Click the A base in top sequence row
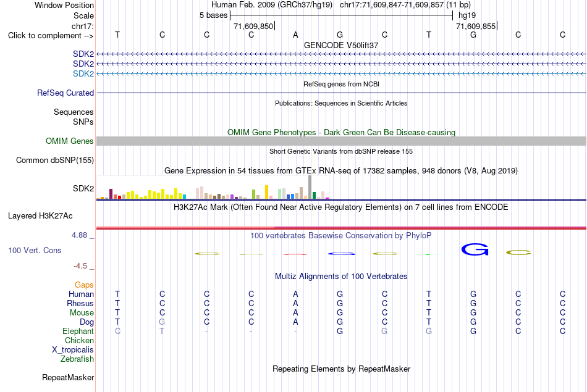Image resolution: width=587 pixels, height=392 pixels. click(x=295, y=35)
